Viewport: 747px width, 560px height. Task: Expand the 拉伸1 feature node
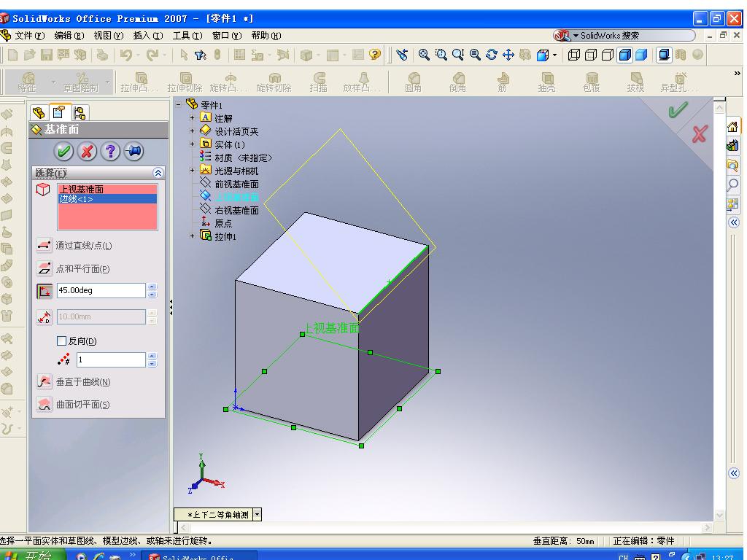(192, 236)
